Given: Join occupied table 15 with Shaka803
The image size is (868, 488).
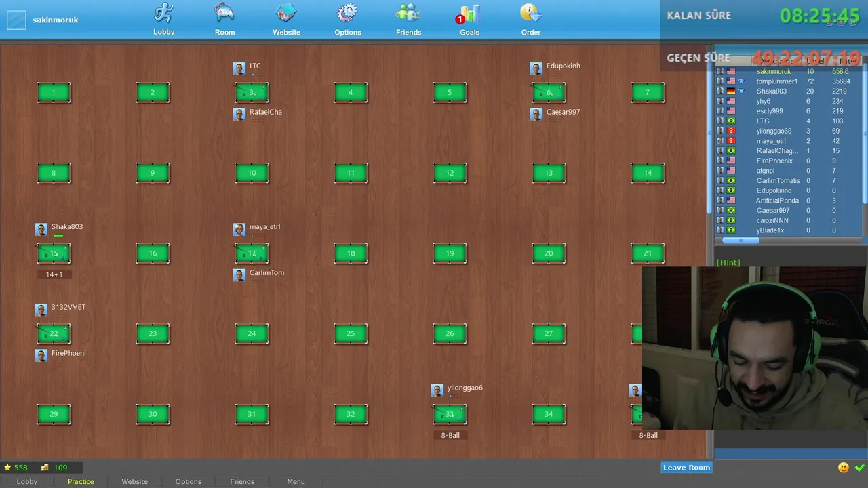Looking at the screenshot, I should coord(54,253).
